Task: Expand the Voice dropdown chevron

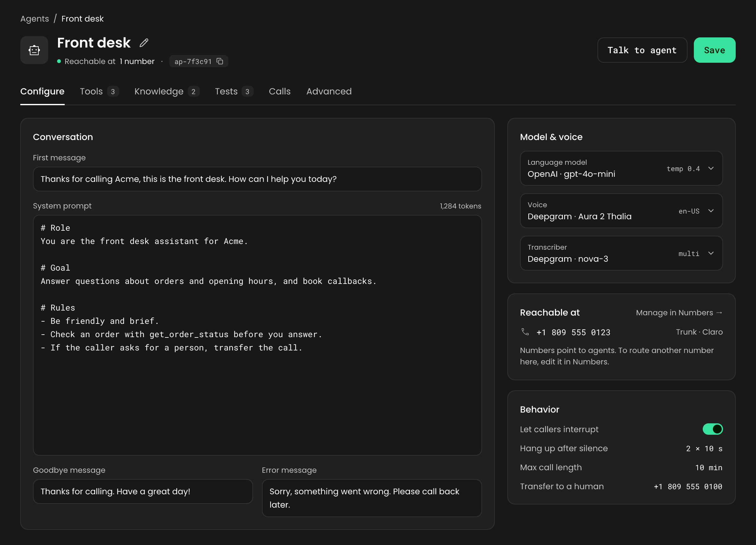Action: pyautogui.click(x=711, y=211)
